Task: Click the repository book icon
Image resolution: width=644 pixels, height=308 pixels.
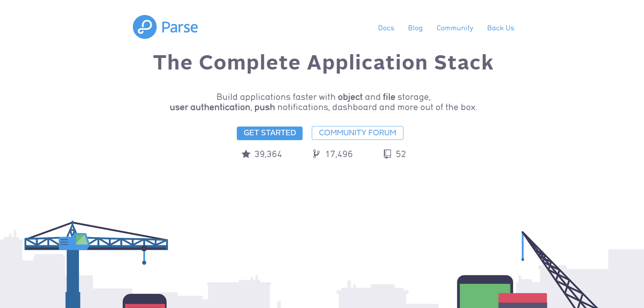Action: [x=387, y=154]
